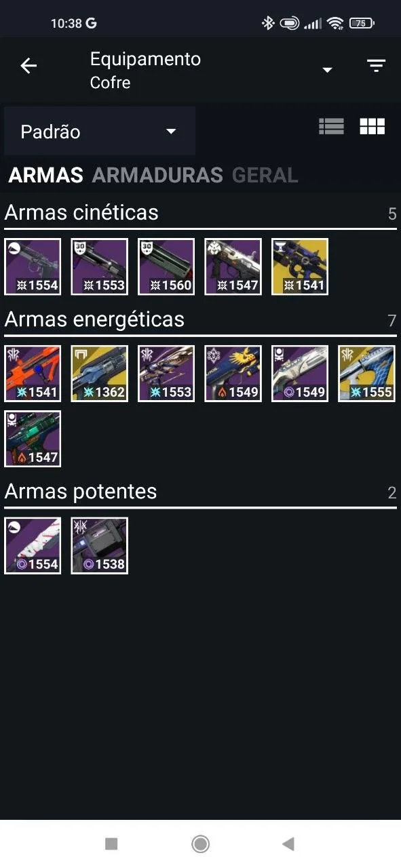Screen dimensions: 401x868
Task: Open the heavy weapon with 1538 power
Action: pyautogui.click(x=100, y=546)
